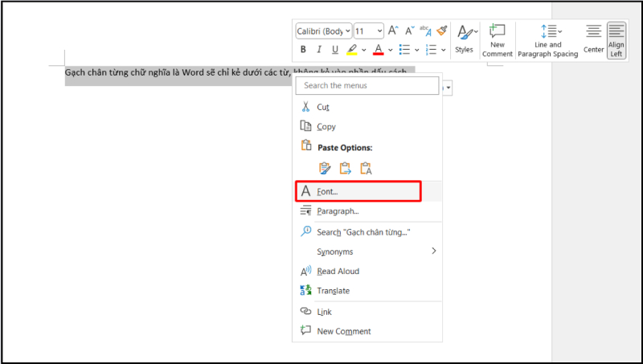Screen dimensions: 643x364
Task: Click Copy in the context menu
Action: click(326, 126)
